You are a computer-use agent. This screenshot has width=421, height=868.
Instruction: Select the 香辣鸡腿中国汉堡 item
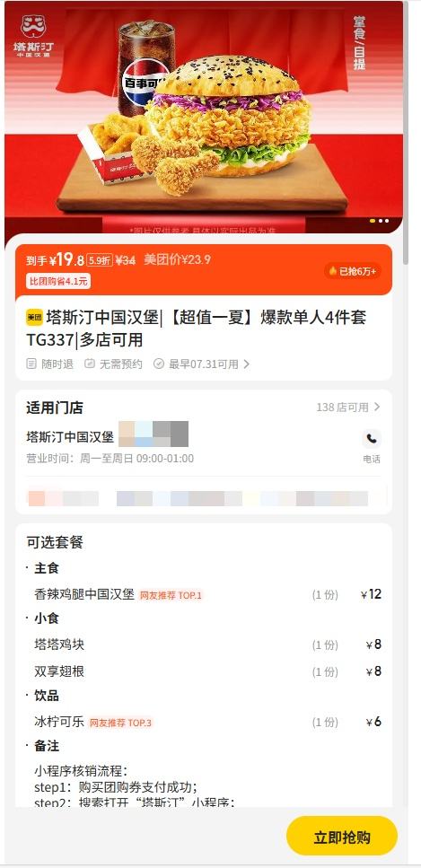(x=84, y=594)
